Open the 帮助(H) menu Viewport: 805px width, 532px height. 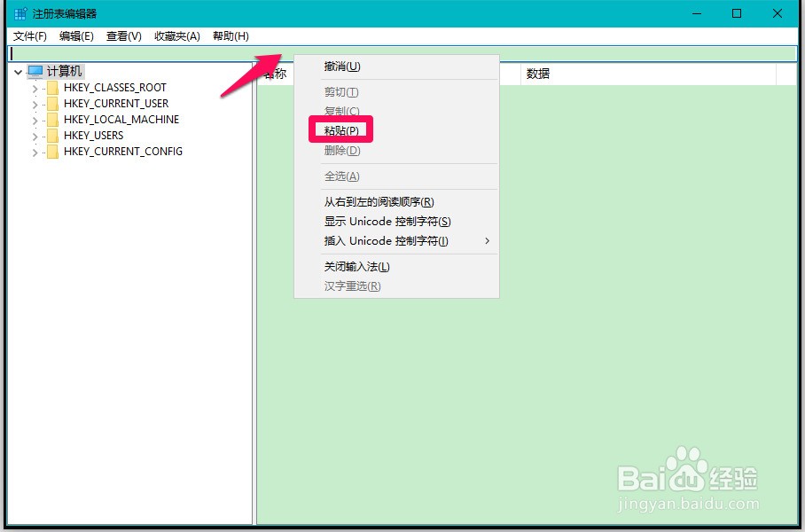point(231,36)
